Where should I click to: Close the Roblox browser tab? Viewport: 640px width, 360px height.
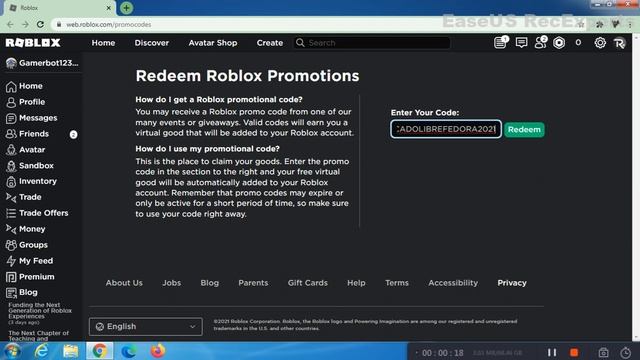[109, 8]
